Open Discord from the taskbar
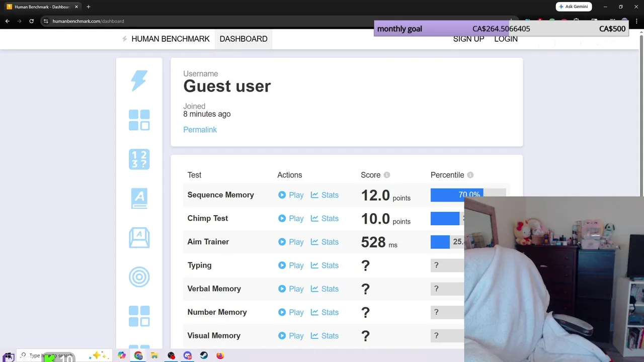The height and width of the screenshot is (362, 644). 188,355
